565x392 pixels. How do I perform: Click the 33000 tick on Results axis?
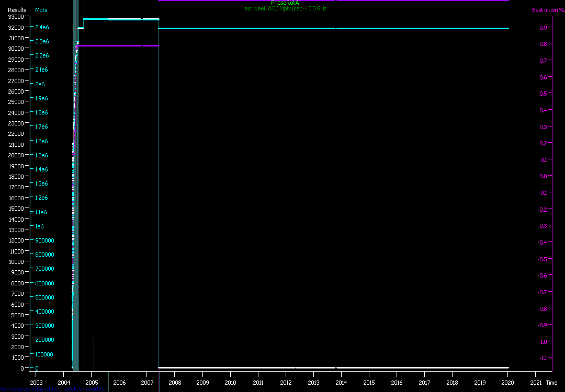[15, 17]
